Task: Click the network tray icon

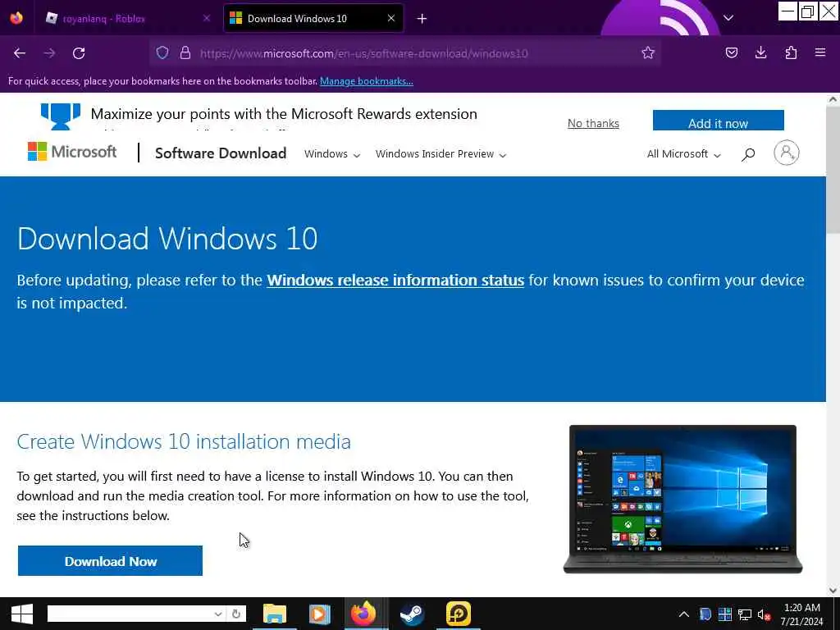Action: [745, 614]
